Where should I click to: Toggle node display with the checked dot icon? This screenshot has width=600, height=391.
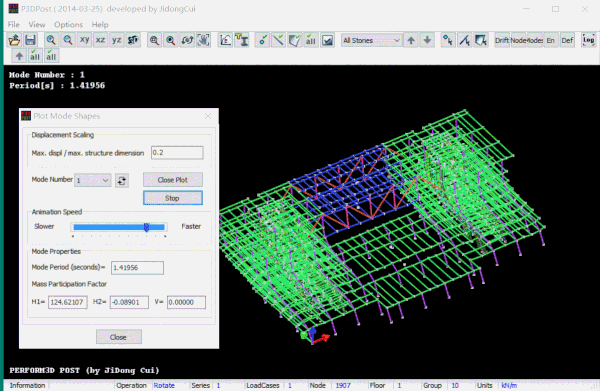coord(262,40)
